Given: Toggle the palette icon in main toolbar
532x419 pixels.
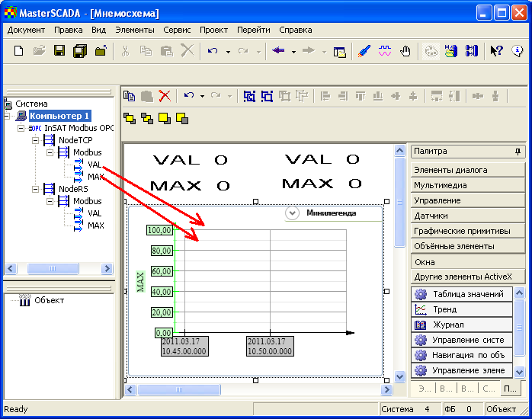Looking at the screenshot, I should point(431,52).
